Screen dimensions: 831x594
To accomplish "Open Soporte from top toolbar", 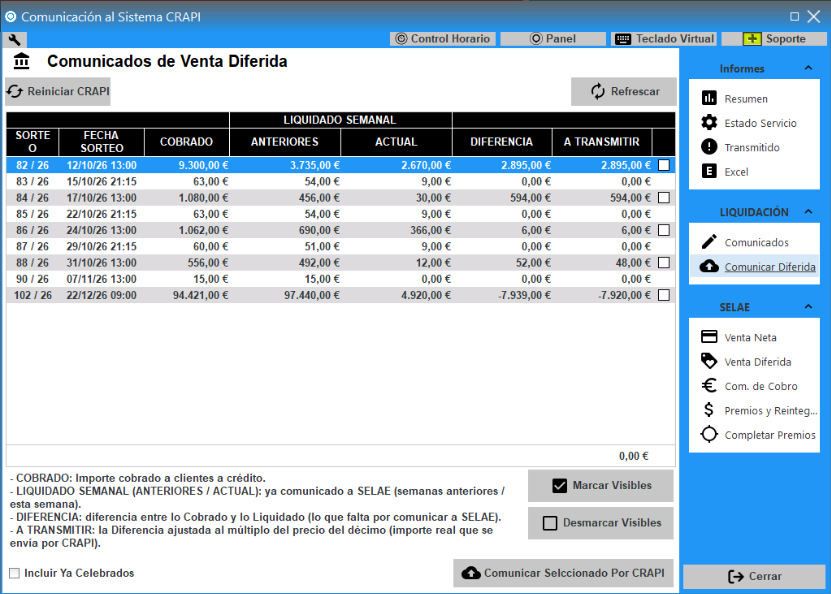I will (x=774, y=39).
